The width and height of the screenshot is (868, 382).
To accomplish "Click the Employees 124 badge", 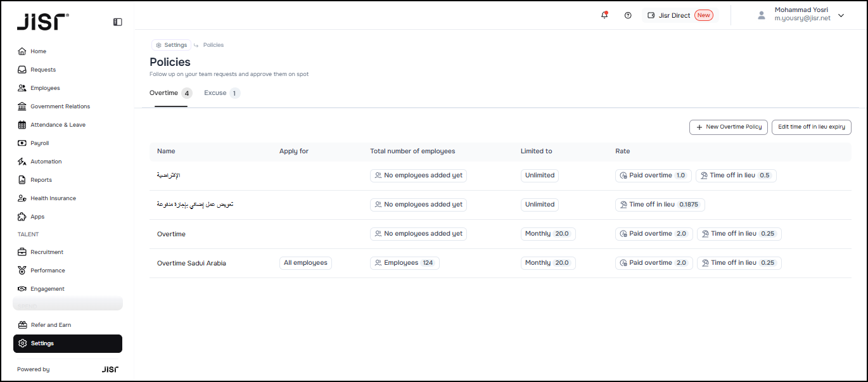I will [x=404, y=263].
